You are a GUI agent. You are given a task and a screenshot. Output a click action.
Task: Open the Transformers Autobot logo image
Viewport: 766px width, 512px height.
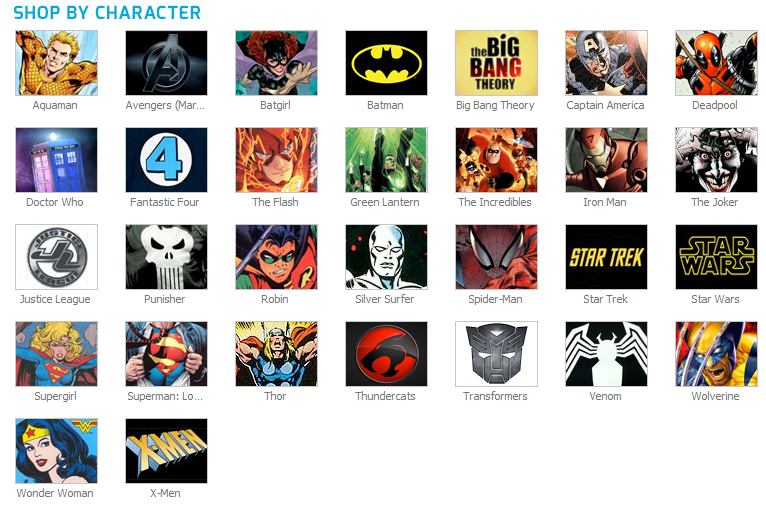click(x=496, y=354)
